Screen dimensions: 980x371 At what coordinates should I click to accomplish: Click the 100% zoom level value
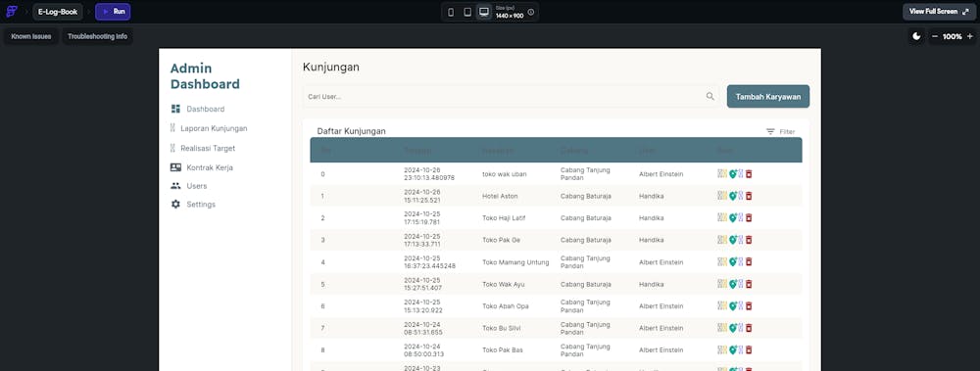(x=953, y=36)
